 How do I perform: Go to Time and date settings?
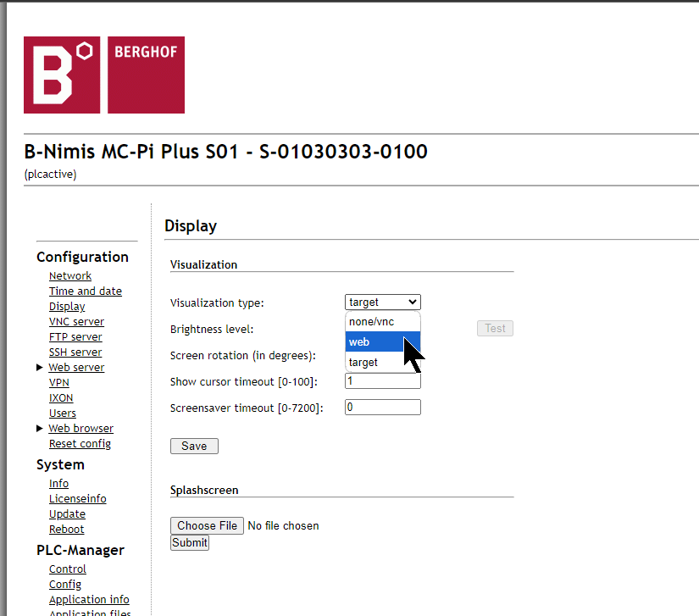tap(85, 291)
